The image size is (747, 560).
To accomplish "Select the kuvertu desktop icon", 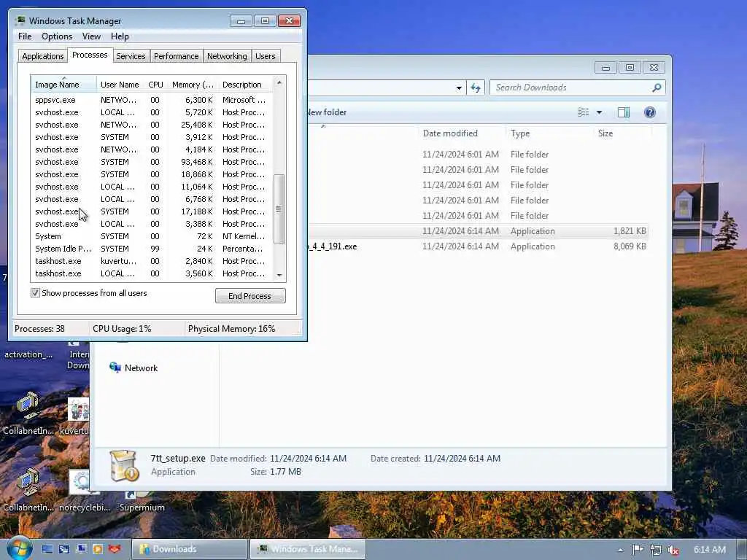I will coord(77,416).
